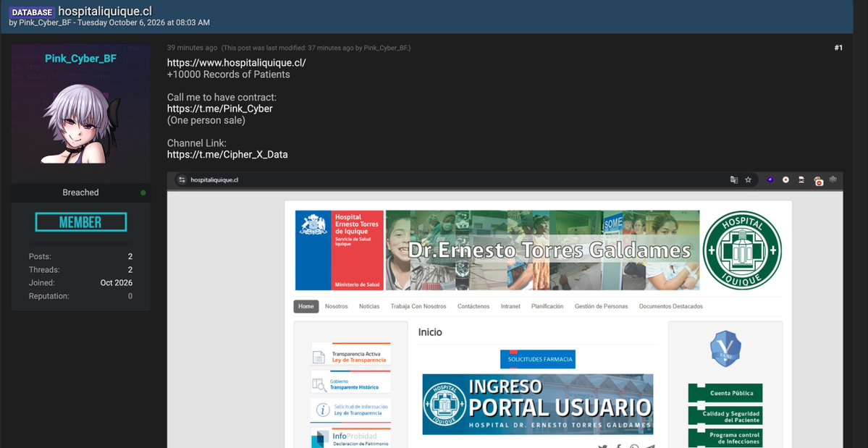Open the Nosotros menu item
This screenshot has width=868, height=448.
tap(336, 306)
